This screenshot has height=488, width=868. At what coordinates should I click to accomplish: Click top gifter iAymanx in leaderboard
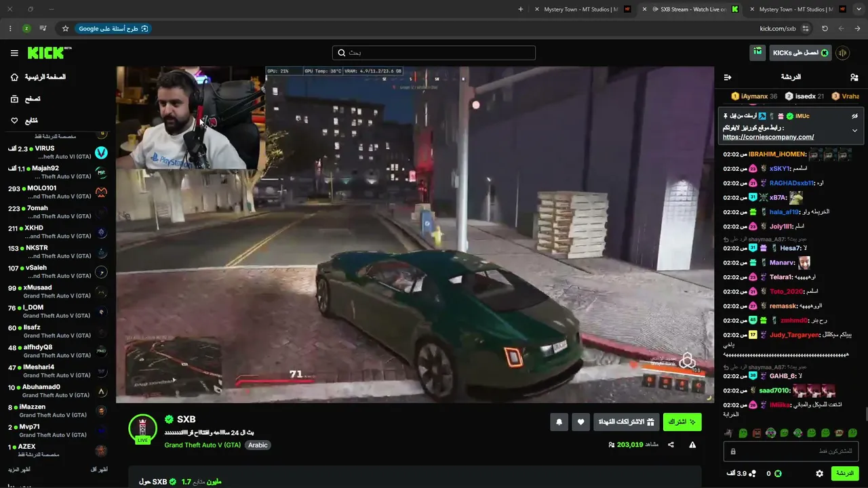click(x=754, y=96)
